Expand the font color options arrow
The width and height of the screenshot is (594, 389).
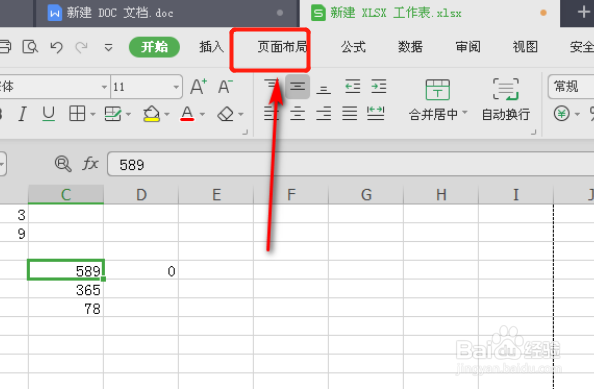tap(202, 114)
